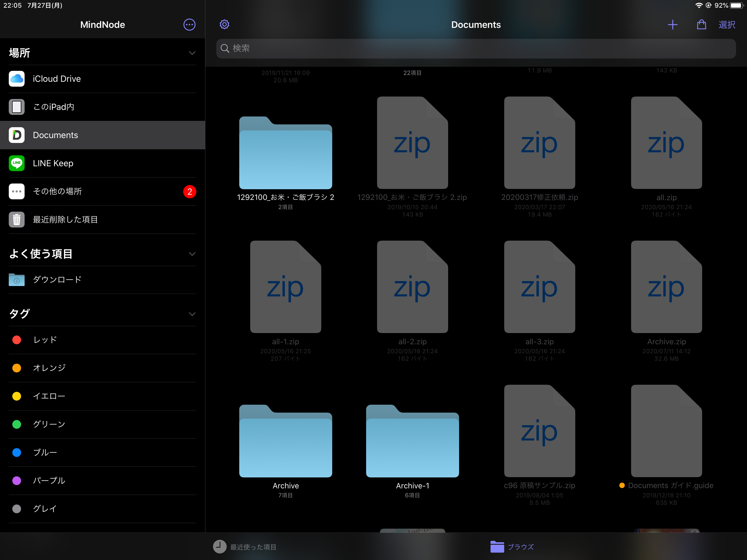
Task: Switch to 最近使った項目 tab
Action: coord(245,547)
